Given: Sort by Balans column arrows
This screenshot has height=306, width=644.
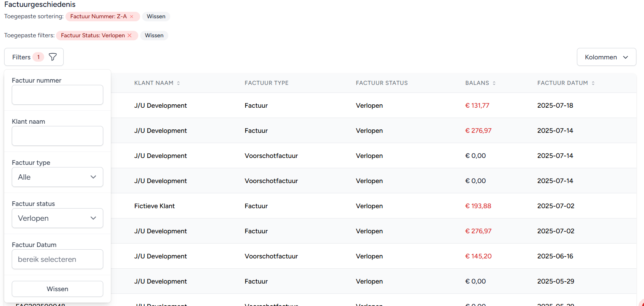Looking at the screenshot, I should coord(494,83).
